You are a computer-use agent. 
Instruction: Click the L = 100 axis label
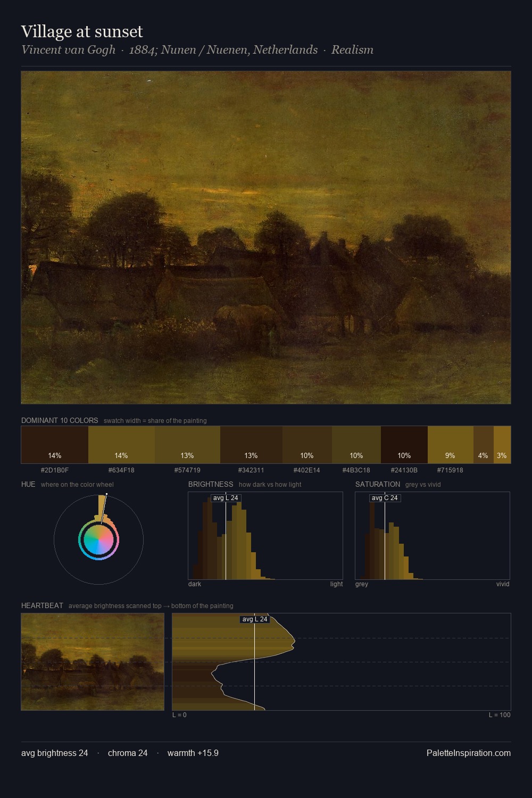click(x=500, y=715)
